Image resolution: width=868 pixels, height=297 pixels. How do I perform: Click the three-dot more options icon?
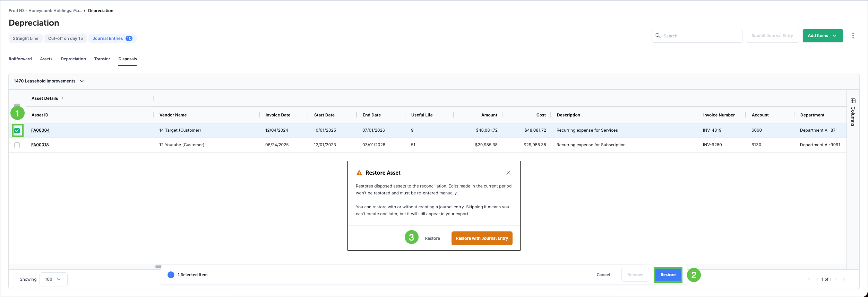pyautogui.click(x=853, y=36)
